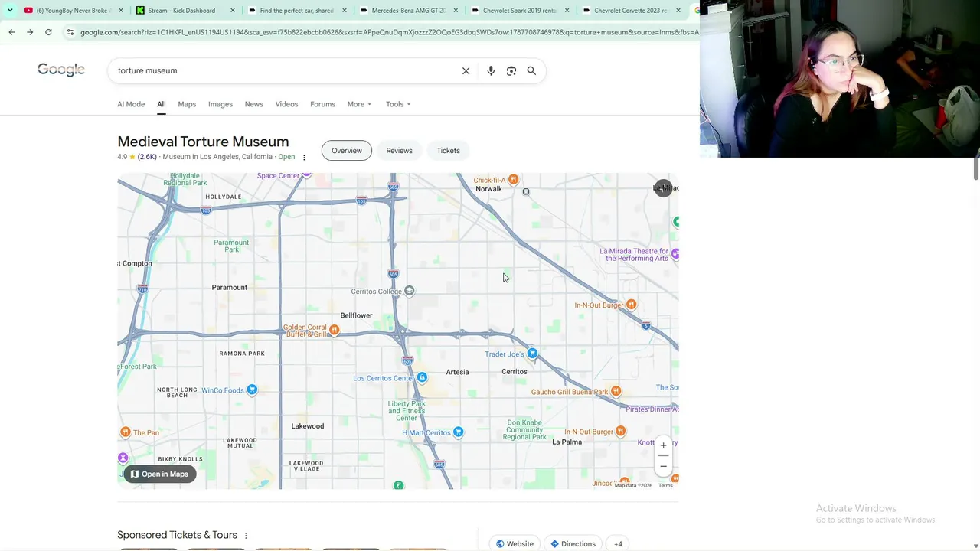The image size is (980, 551).
Task: Open more options for Medieval Torture Museum
Action: (304, 158)
